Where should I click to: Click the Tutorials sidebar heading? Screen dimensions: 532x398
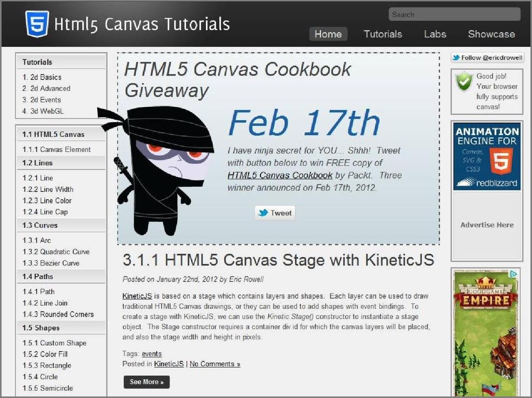pyautogui.click(x=61, y=62)
